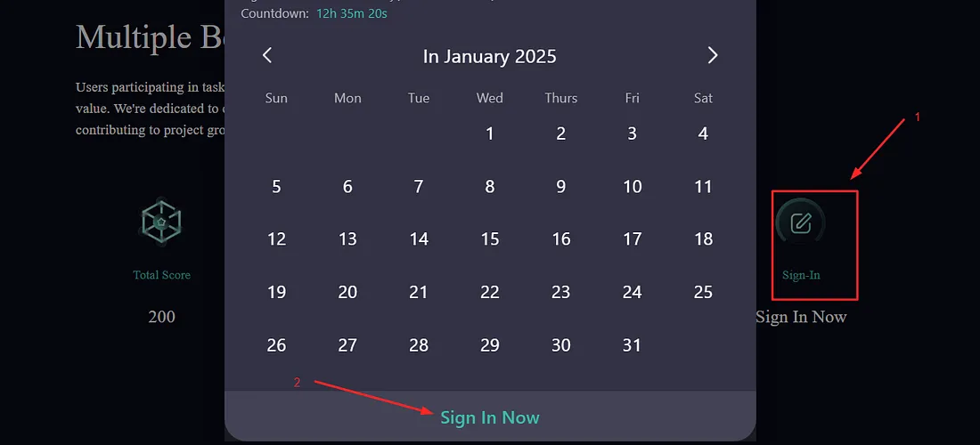Click the Sign-In pencil icon
Image resolution: width=980 pixels, height=445 pixels.
coord(801,222)
